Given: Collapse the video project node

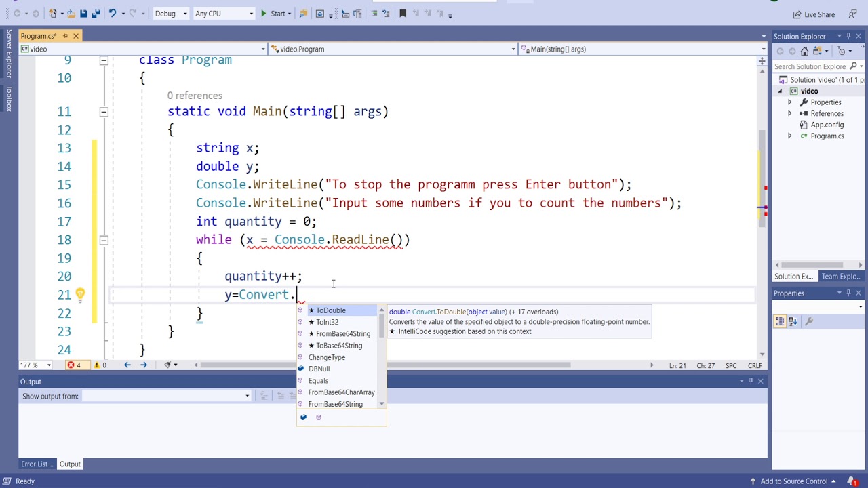Looking at the screenshot, I should 780,91.
